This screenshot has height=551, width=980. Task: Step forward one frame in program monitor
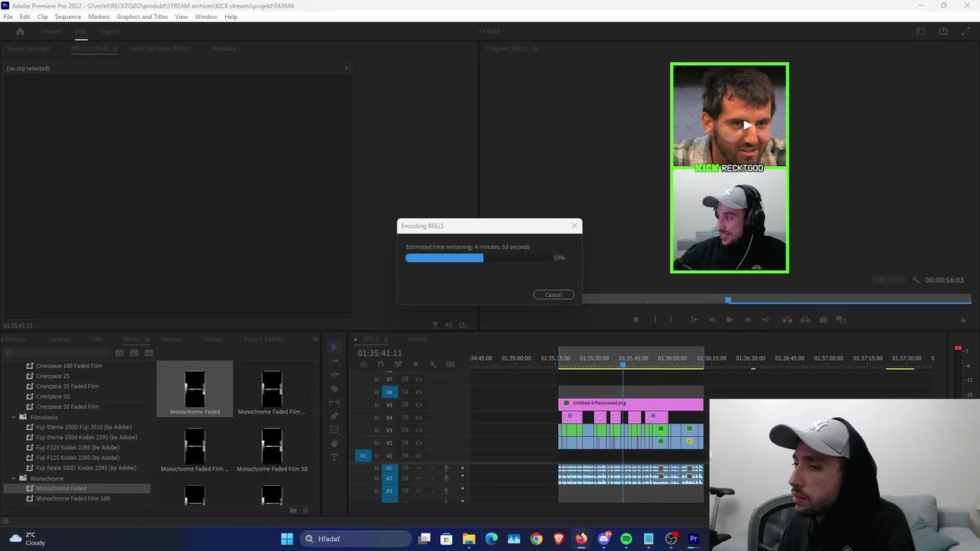click(x=747, y=320)
